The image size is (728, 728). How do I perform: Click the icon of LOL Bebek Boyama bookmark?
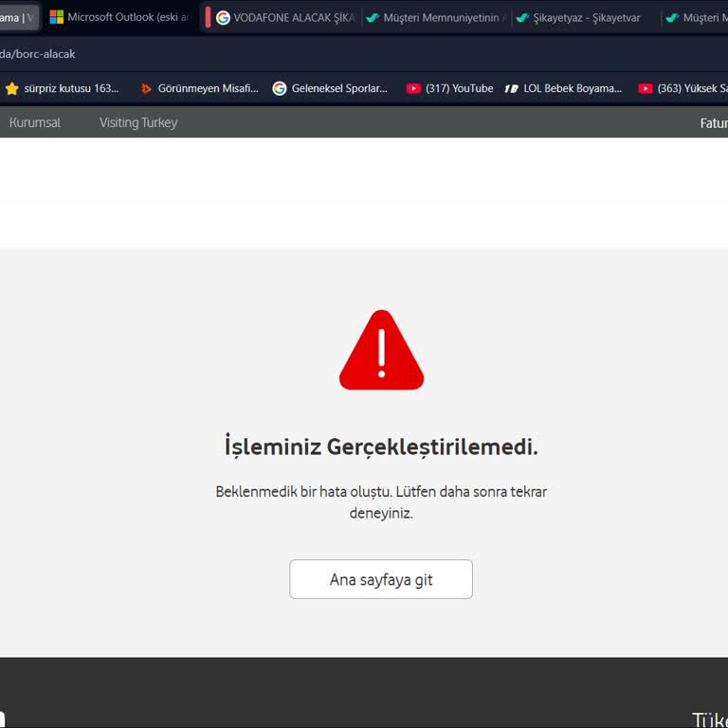click(x=511, y=89)
